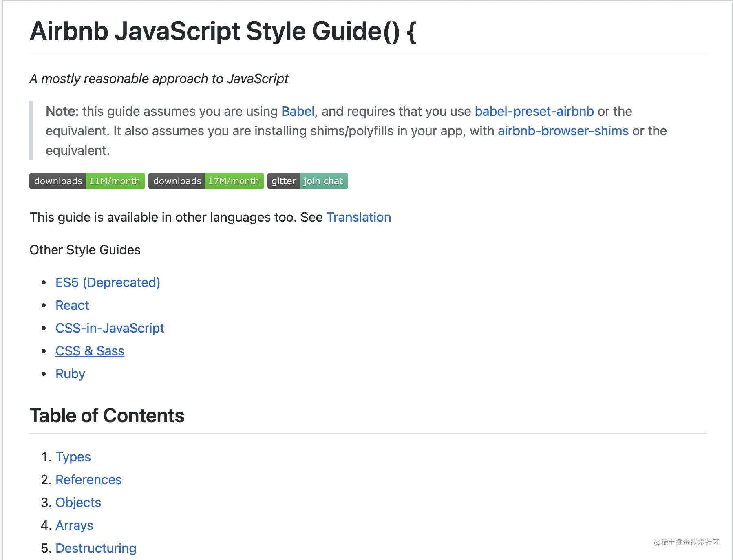This screenshot has width=733, height=560.
Task: Click the 11M/month downloads badge
Action: (87, 181)
